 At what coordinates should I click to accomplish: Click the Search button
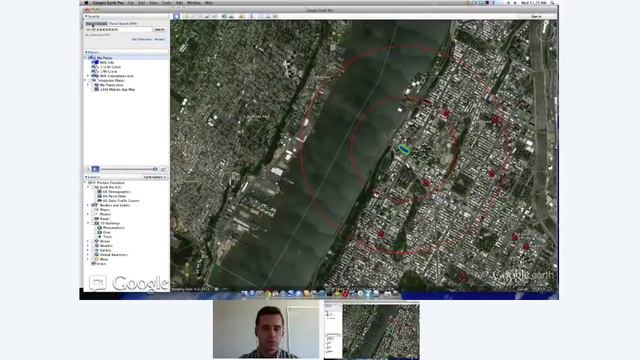[159, 29]
